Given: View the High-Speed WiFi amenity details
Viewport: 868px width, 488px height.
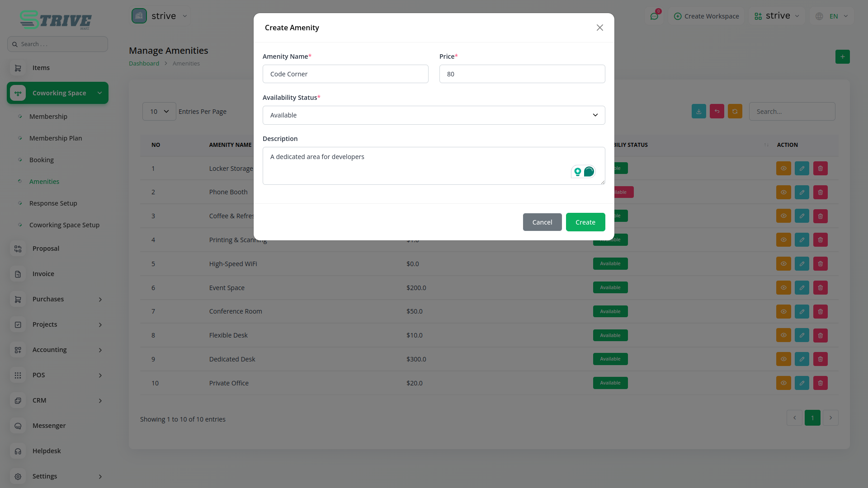Looking at the screenshot, I should (783, 264).
